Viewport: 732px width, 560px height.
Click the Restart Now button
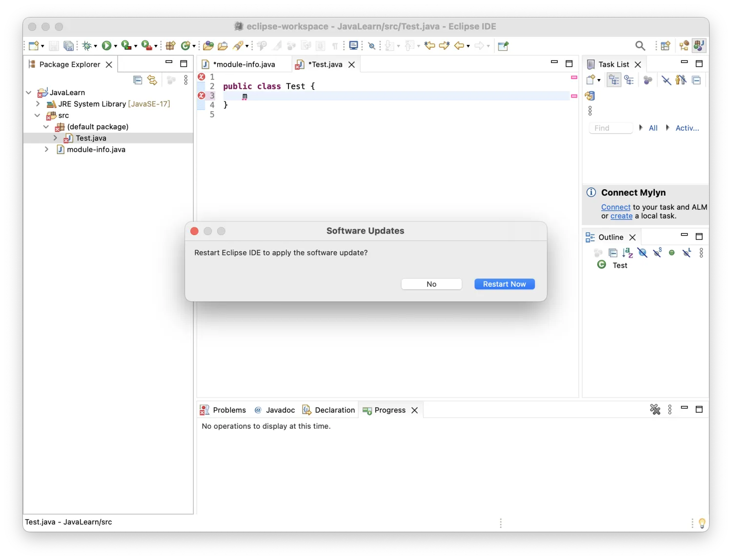point(504,284)
